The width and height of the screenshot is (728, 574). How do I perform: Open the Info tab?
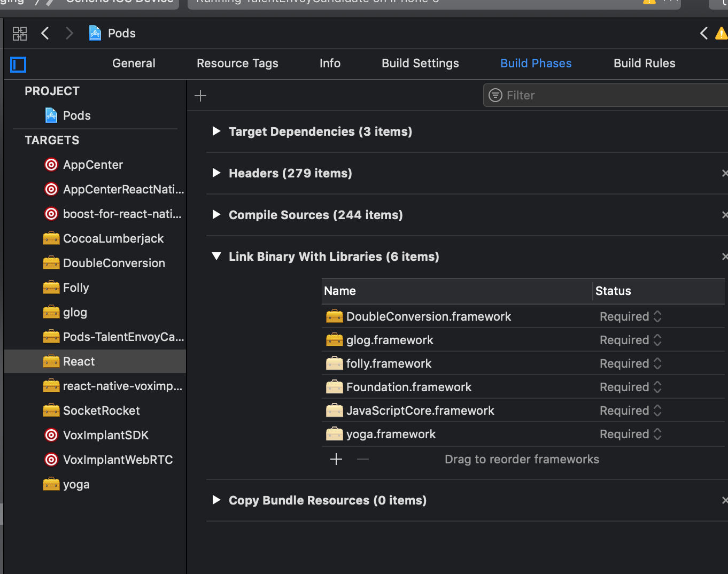[x=330, y=63]
